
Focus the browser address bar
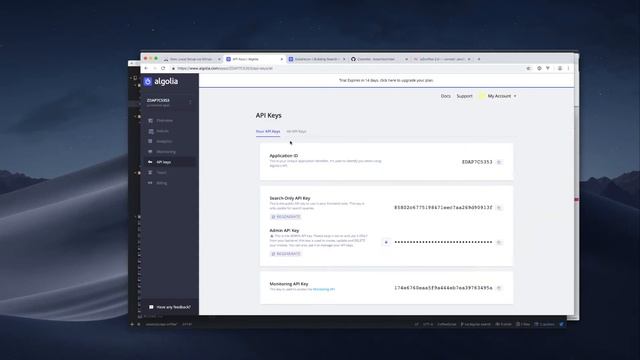[x=347, y=68]
